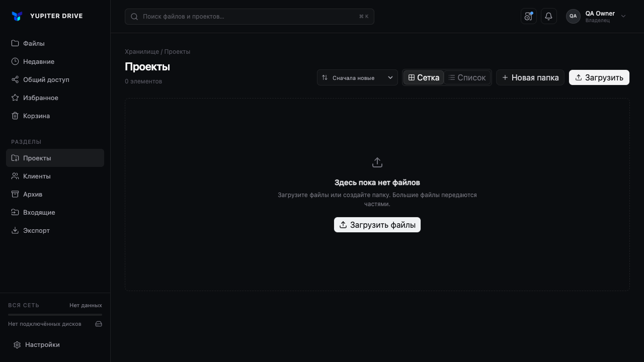Switch to Сетка grid view
The height and width of the screenshot is (362, 644).
point(424,77)
